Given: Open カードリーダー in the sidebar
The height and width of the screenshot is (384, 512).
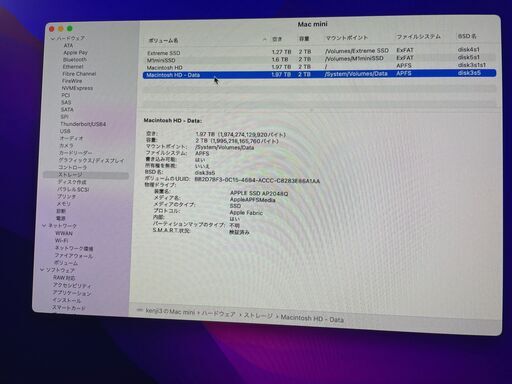Looking at the screenshot, I should 75,153.
